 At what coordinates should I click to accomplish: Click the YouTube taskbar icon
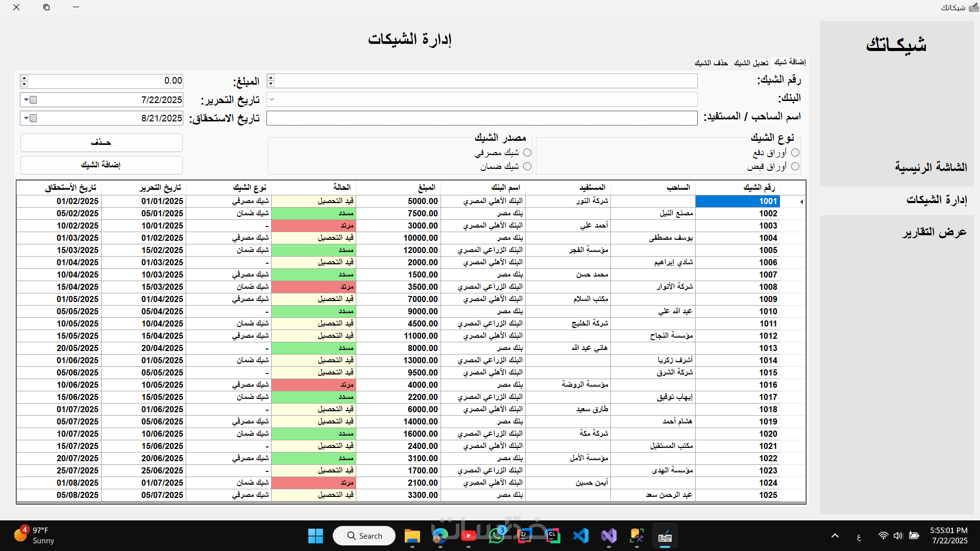[x=468, y=536]
